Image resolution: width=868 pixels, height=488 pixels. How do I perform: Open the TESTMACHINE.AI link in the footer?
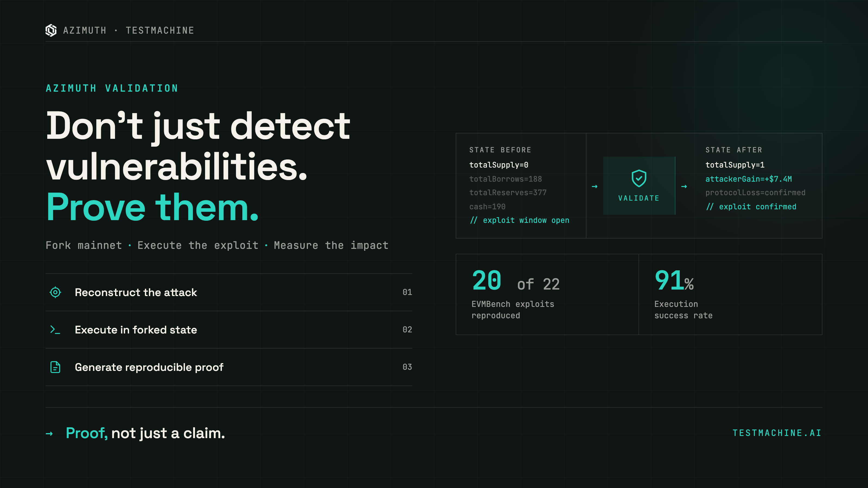(777, 433)
